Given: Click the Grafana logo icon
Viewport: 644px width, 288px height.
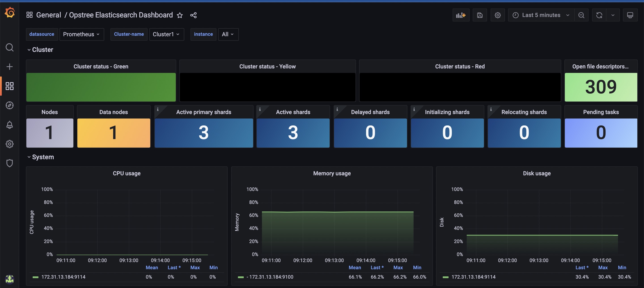Looking at the screenshot, I should click(x=10, y=12).
